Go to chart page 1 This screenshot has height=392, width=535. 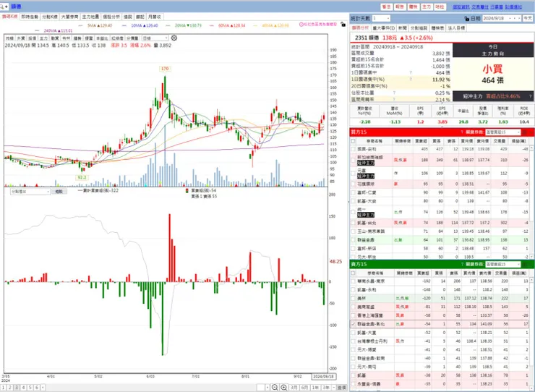pos(3,387)
